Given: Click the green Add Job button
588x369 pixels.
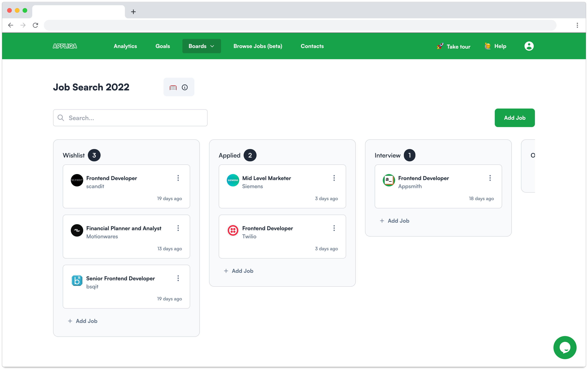Looking at the screenshot, I should (514, 118).
